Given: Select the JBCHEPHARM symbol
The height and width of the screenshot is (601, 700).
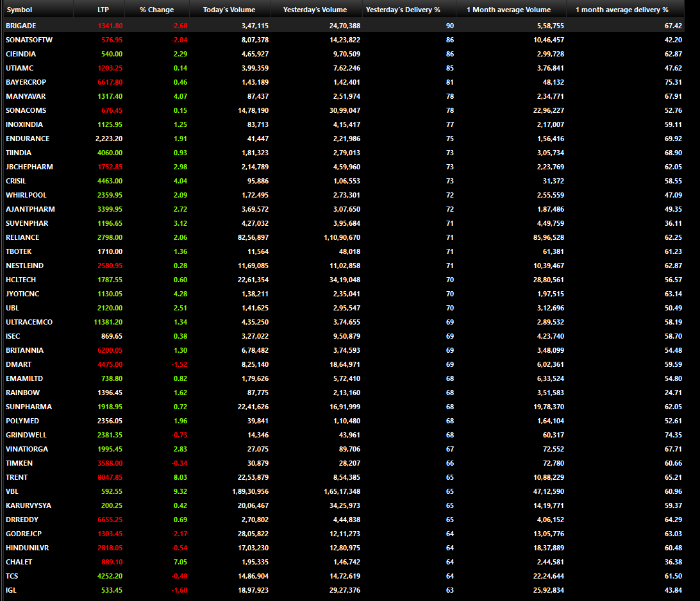Looking at the screenshot, I should pos(29,167).
